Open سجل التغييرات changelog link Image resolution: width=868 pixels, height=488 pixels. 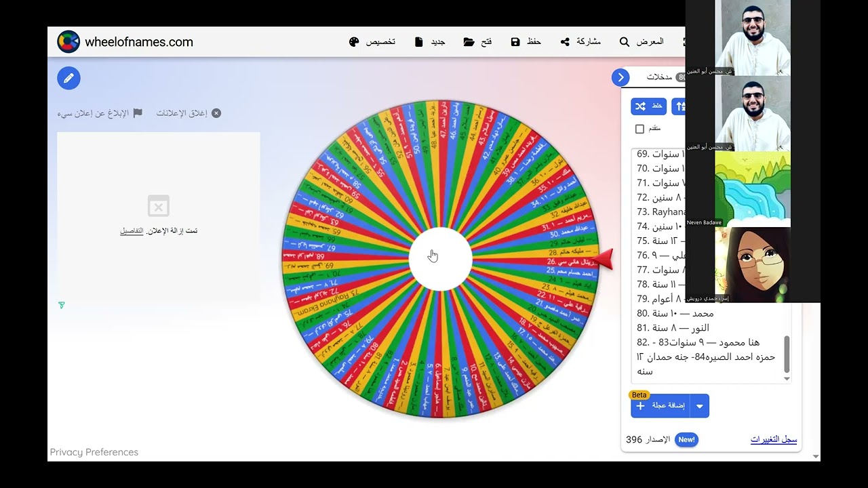click(774, 439)
